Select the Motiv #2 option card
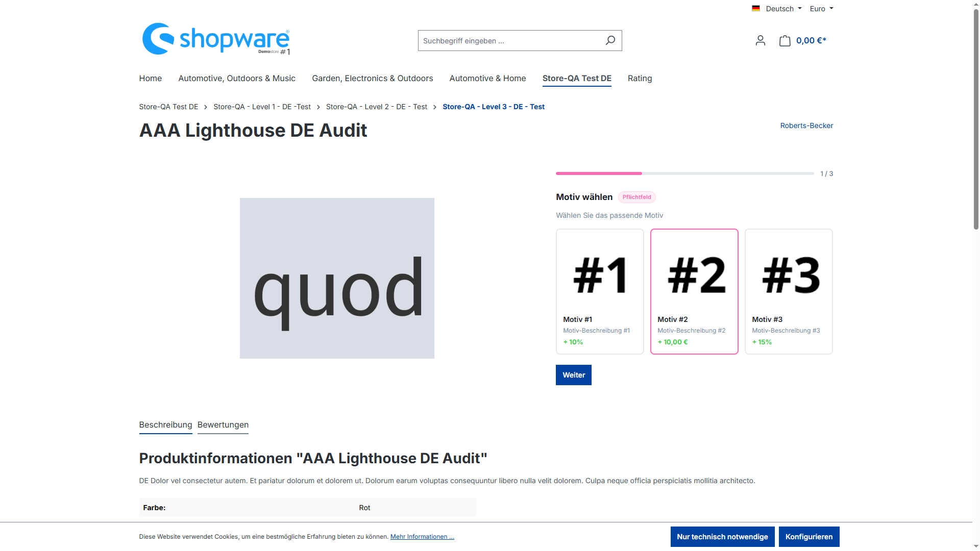 coord(694,291)
